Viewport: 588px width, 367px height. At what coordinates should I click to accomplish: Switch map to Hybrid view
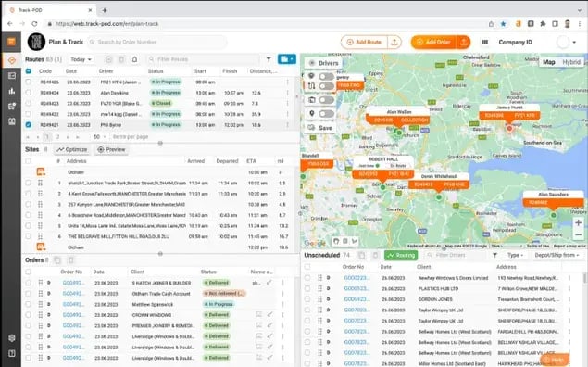(x=571, y=62)
